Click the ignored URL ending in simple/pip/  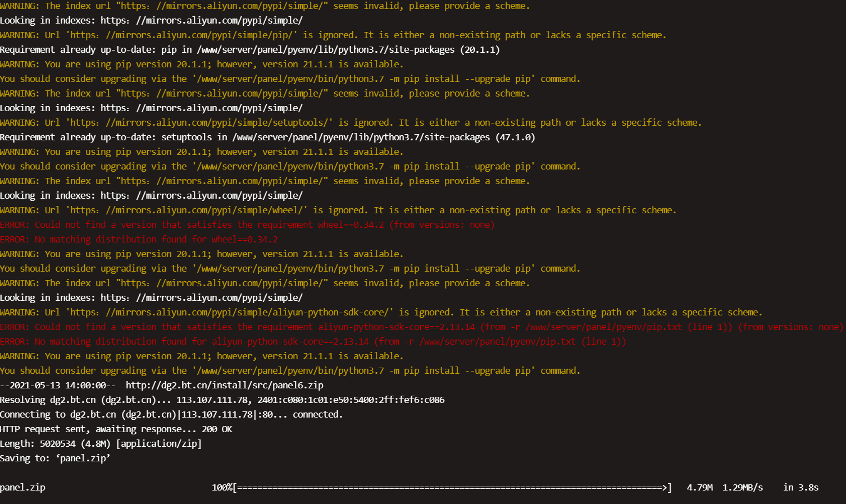(x=181, y=35)
